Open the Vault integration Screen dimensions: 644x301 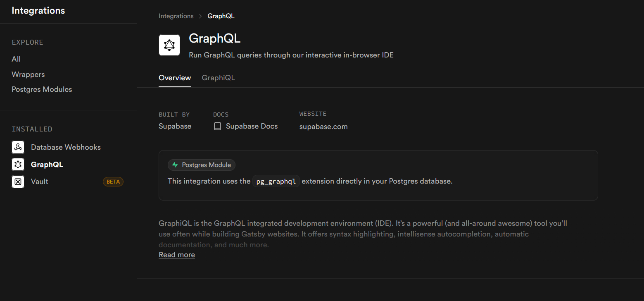[40, 182]
